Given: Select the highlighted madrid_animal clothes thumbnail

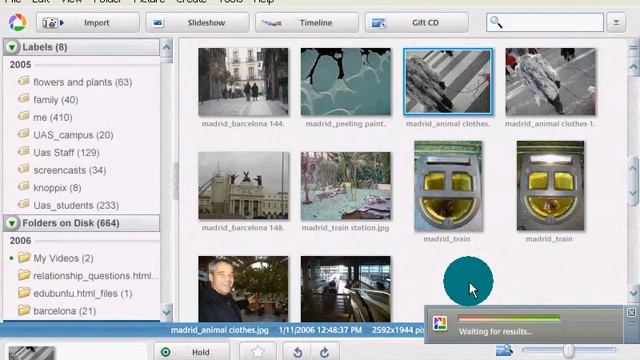Looking at the screenshot, I should 448,82.
